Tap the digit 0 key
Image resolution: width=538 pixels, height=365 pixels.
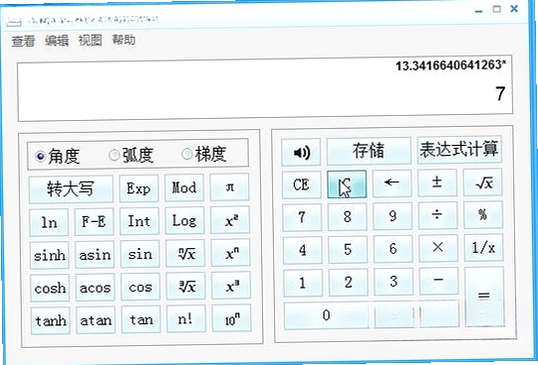click(x=326, y=316)
